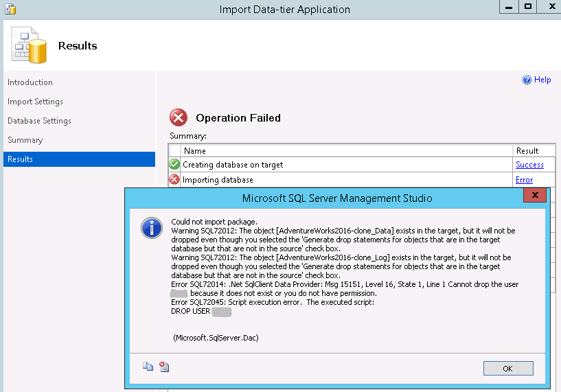Copy message text icon in error dialog

[x=148, y=367]
